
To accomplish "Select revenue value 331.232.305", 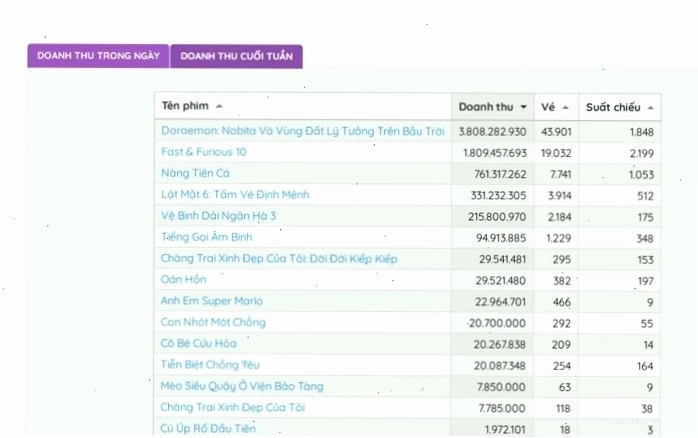I will click(499, 196).
